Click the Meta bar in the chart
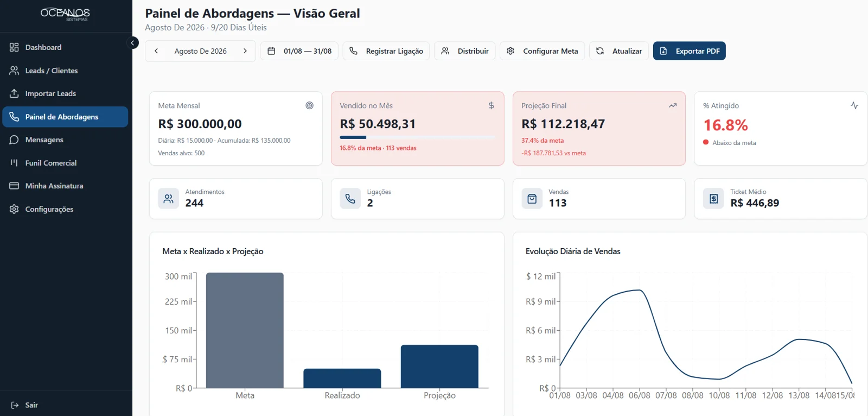Image resolution: width=868 pixels, height=416 pixels. [x=245, y=330]
